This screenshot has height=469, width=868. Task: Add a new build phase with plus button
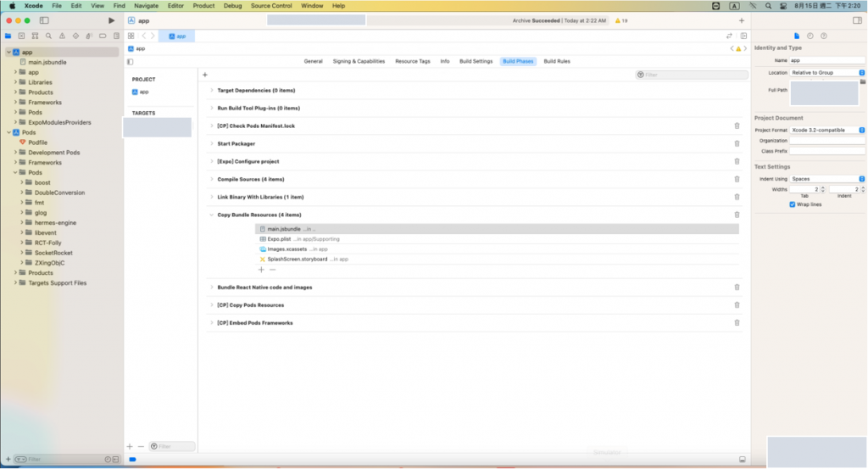205,75
